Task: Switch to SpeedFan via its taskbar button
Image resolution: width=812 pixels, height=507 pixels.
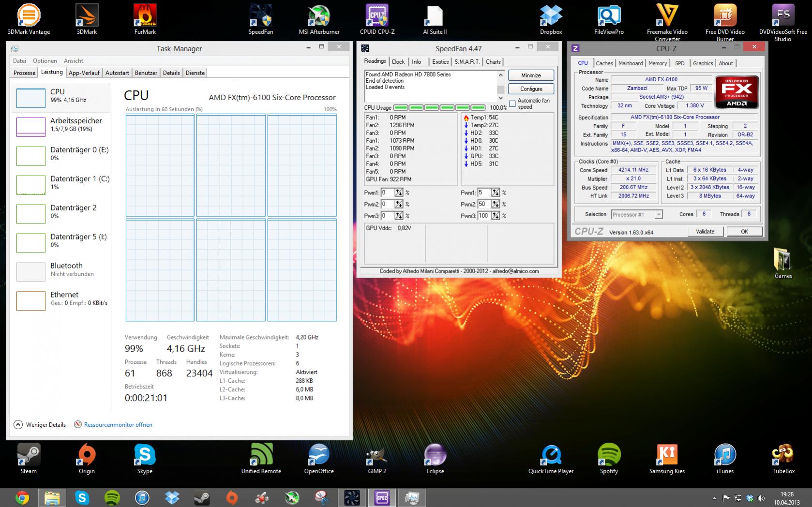Action: pyautogui.click(x=352, y=497)
